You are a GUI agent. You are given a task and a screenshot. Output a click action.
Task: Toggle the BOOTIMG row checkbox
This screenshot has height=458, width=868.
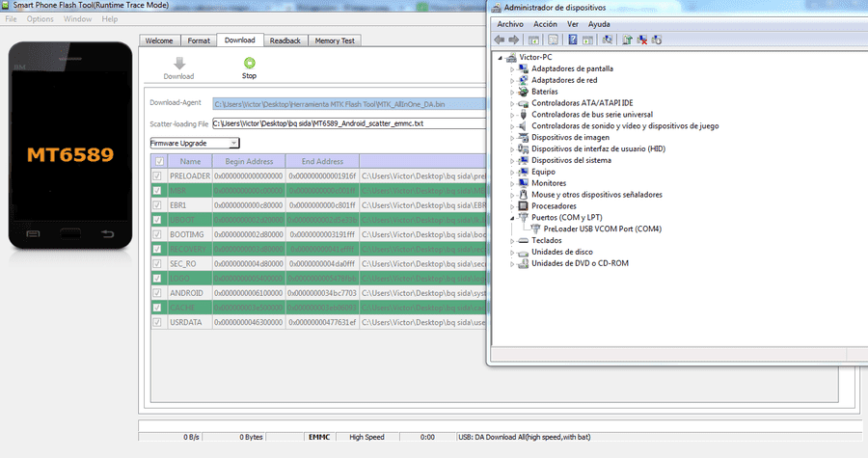coord(157,234)
